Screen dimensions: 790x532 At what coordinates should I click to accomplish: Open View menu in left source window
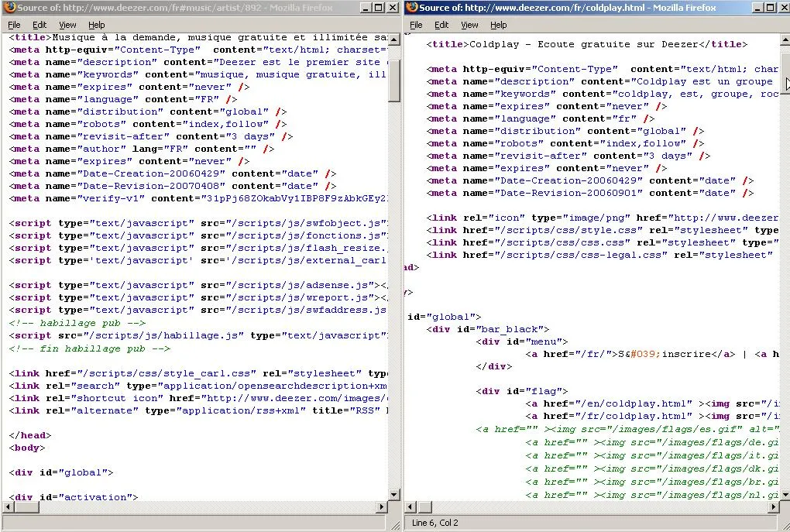(67, 25)
